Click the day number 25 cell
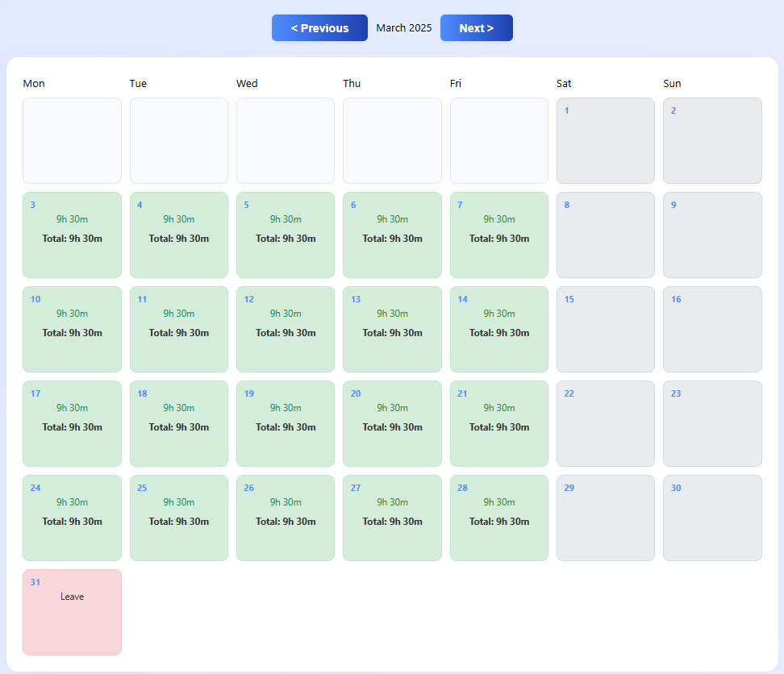Image resolution: width=784 pixels, height=674 pixels. click(x=178, y=518)
